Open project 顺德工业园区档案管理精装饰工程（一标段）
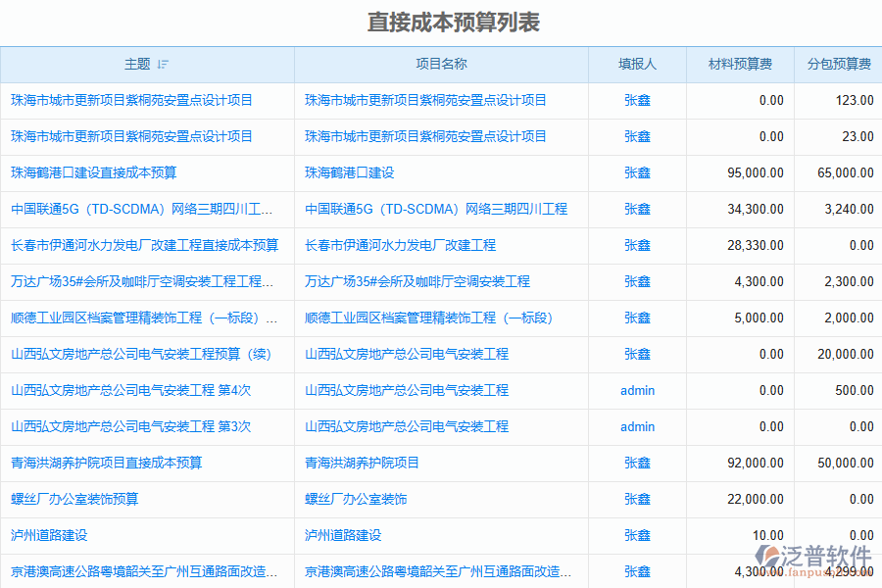Screen dimensions: 882x588 click(x=428, y=318)
